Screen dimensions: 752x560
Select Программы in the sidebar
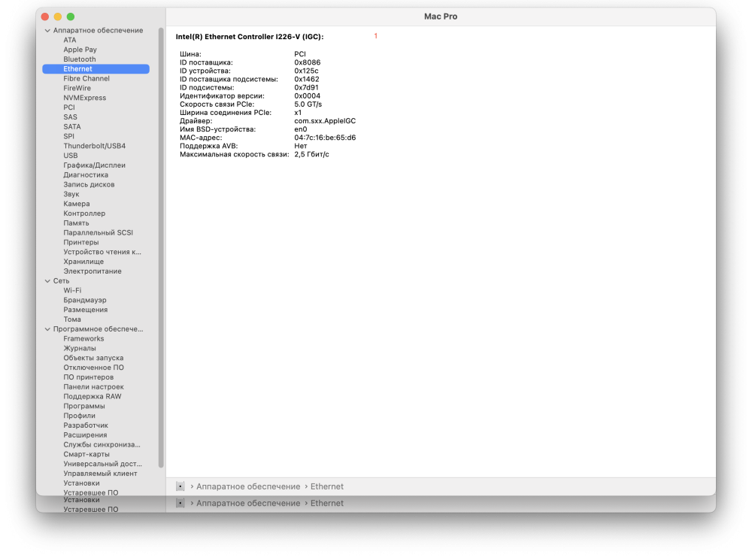click(84, 406)
